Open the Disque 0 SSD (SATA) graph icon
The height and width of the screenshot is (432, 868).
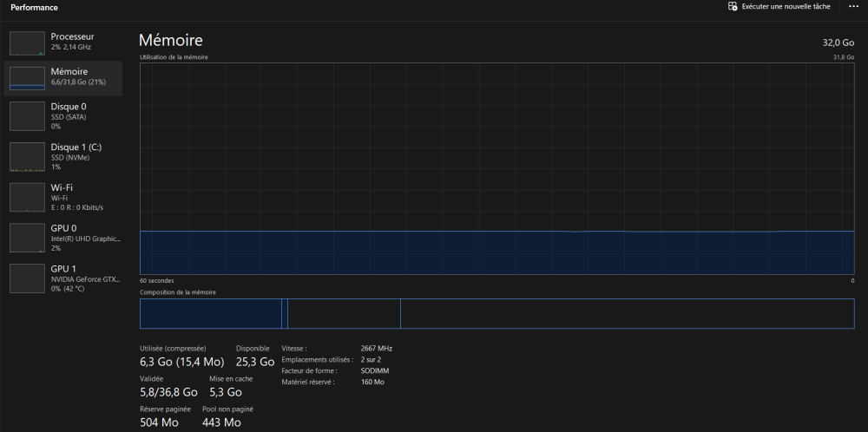tap(27, 114)
